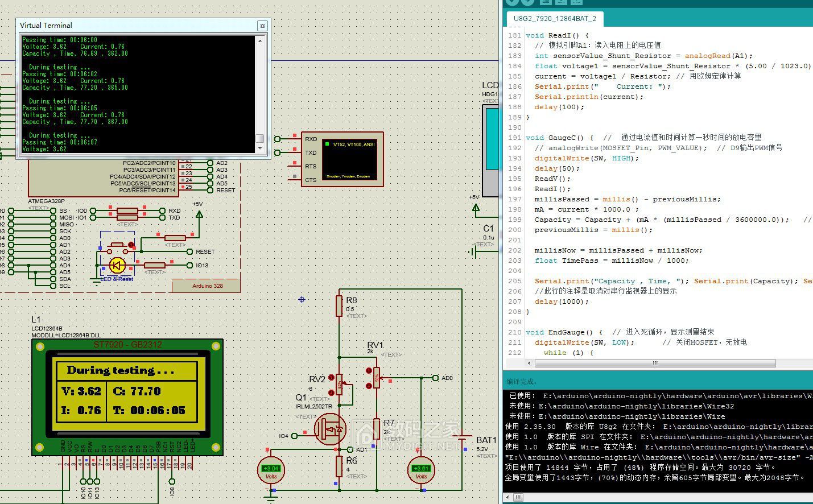Select the RV1 potentiometer body

pyautogui.click(x=377, y=377)
